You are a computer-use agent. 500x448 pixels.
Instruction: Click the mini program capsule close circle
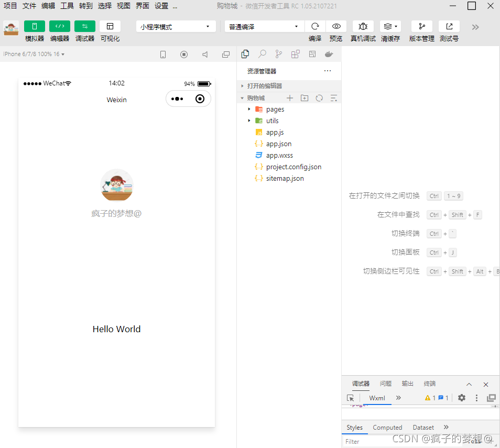pos(200,99)
